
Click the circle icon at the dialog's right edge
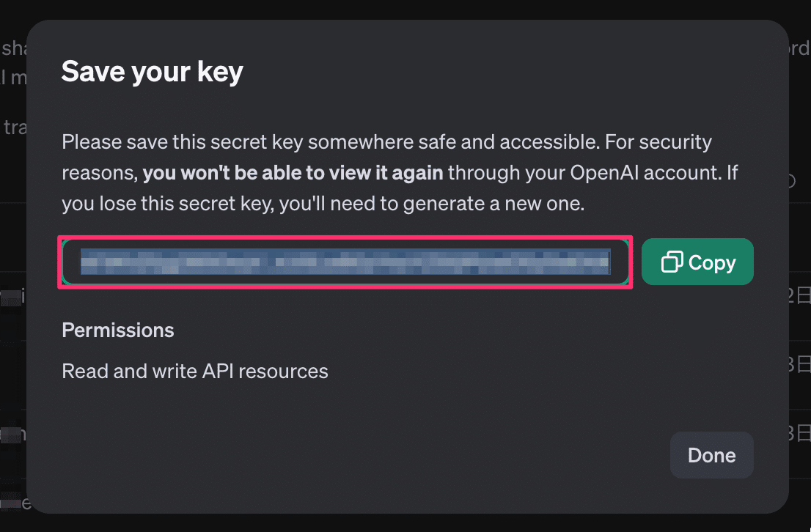(x=791, y=182)
